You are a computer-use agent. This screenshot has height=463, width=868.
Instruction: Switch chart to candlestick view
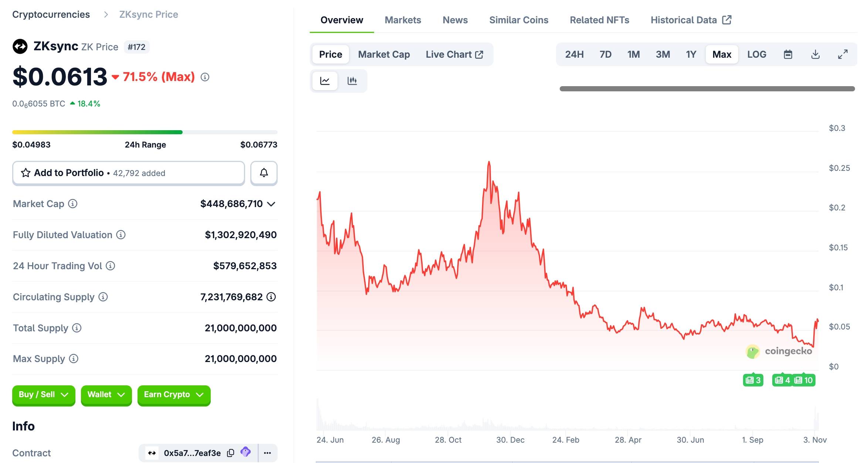click(352, 81)
